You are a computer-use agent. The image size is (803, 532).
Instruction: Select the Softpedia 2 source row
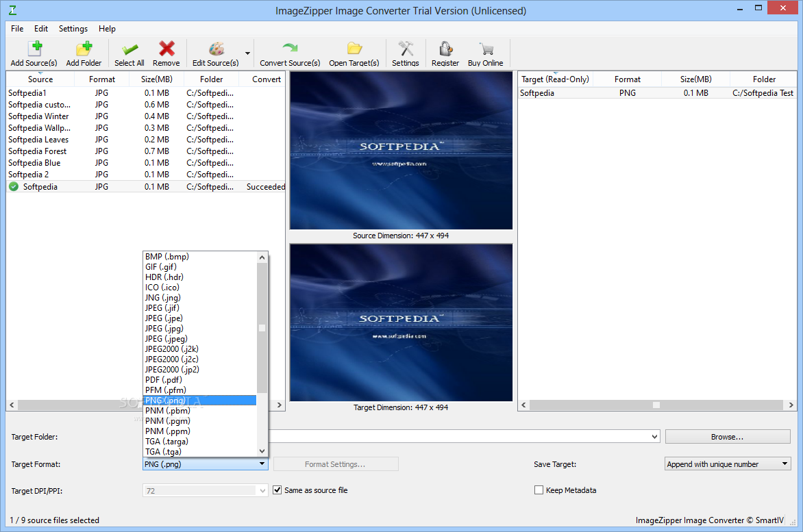(x=145, y=175)
